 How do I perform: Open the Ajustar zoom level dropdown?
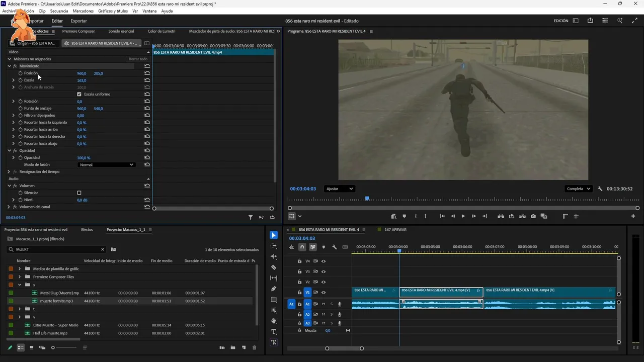click(x=340, y=189)
